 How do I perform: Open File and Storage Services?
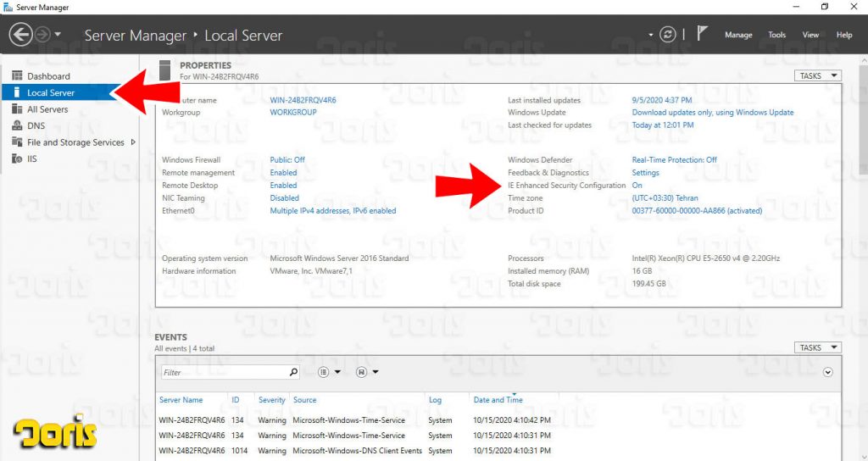click(x=75, y=142)
